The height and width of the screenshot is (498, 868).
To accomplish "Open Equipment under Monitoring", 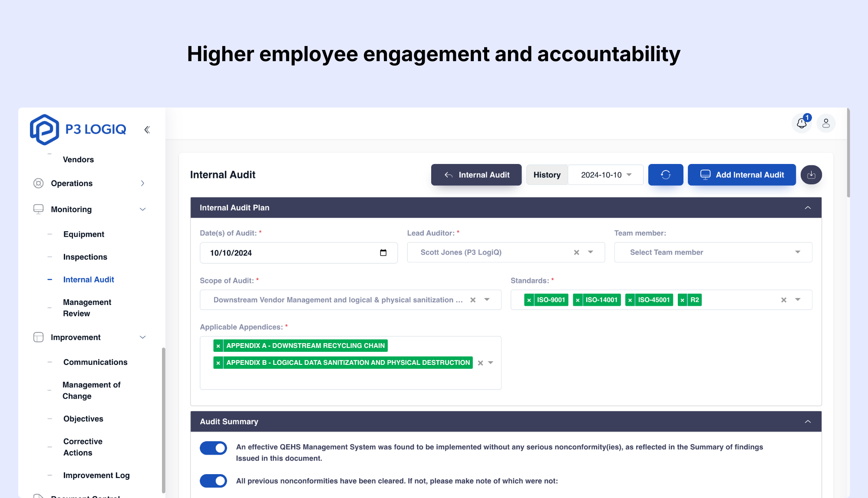I will [x=84, y=234].
